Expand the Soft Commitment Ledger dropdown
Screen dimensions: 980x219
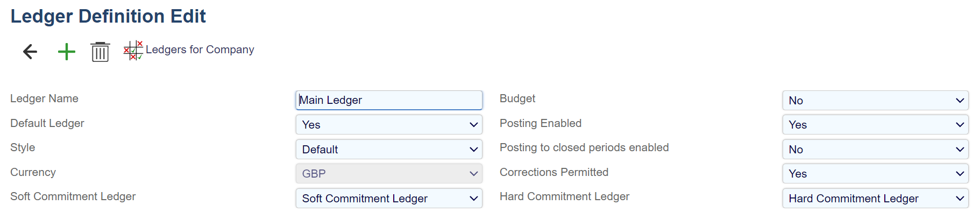[x=388, y=199]
